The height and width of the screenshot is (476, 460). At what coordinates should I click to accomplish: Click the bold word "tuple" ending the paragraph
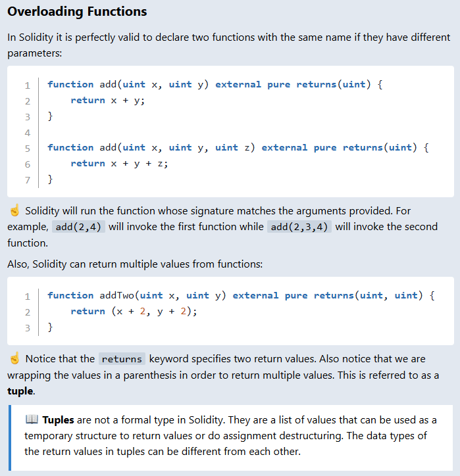point(21,391)
